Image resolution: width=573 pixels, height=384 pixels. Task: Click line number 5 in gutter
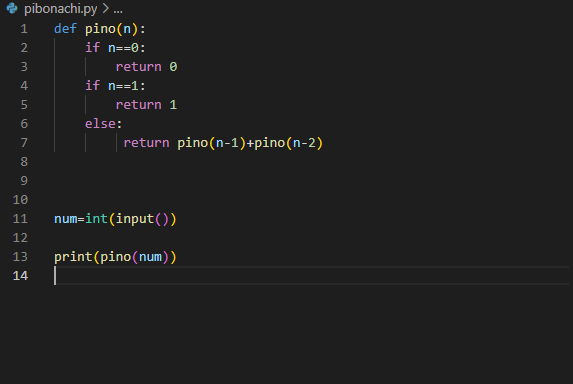pyautogui.click(x=24, y=105)
